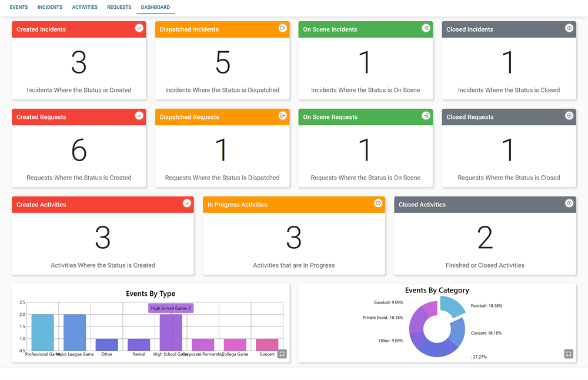The image size is (588, 380).
Task: Click the enter icon on On Scene Requests
Action: (x=426, y=116)
